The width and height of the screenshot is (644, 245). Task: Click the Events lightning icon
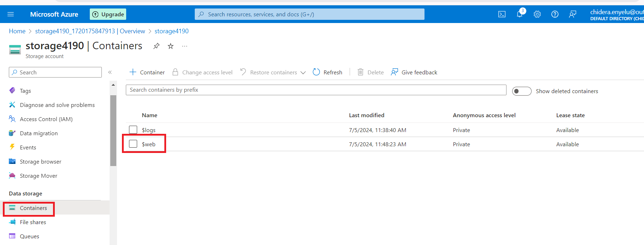[x=12, y=147]
